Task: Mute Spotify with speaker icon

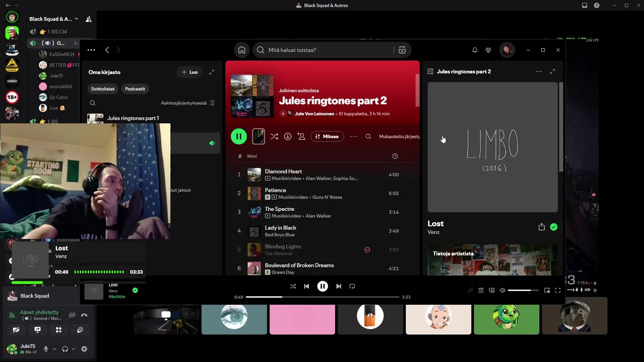Action: point(502,290)
